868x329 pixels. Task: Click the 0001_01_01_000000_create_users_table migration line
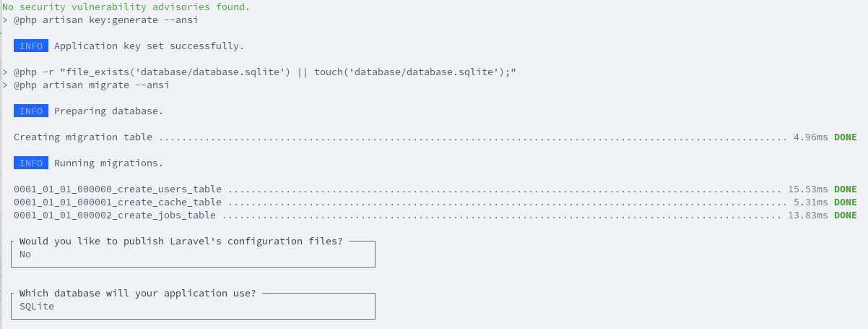point(435,189)
